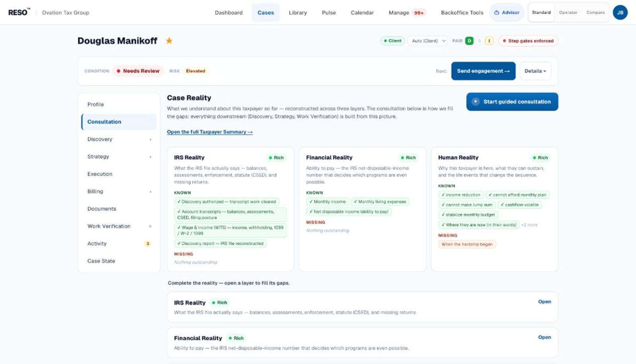Click the Needs Review condition badge
This screenshot has height=364, width=636.
[x=138, y=71]
